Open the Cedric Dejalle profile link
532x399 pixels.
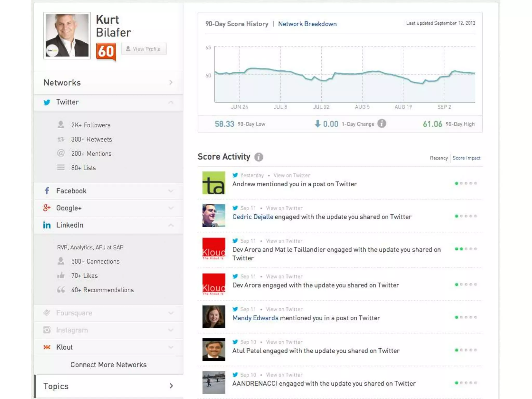(x=253, y=217)
